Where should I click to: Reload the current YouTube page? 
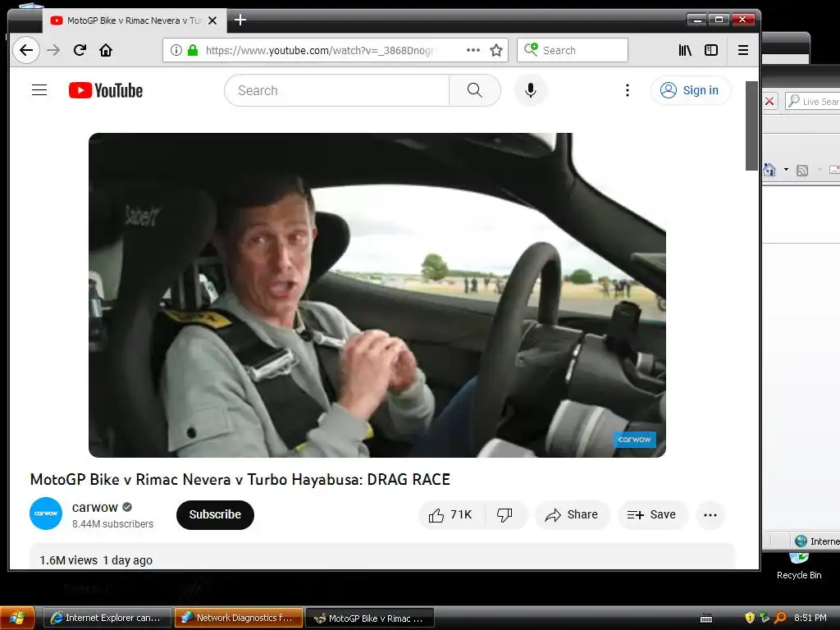(80, 50)
